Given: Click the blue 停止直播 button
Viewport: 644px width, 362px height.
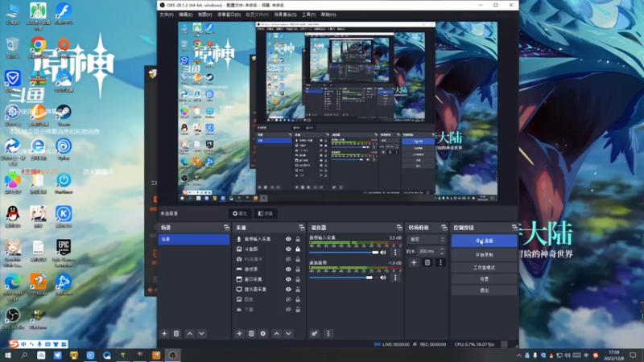Looking at the screenshot, I should point(485,241).
